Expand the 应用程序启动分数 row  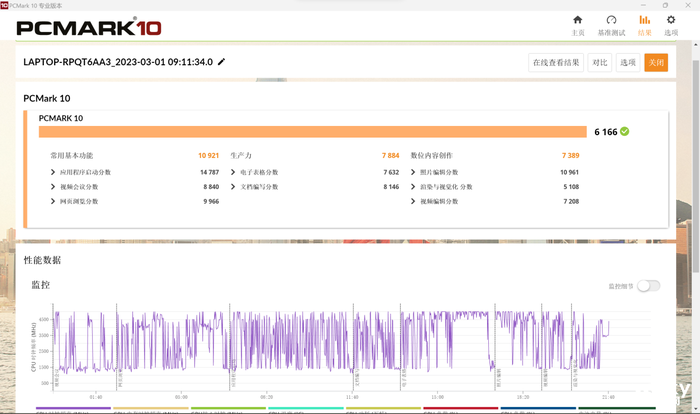(53, 172)
